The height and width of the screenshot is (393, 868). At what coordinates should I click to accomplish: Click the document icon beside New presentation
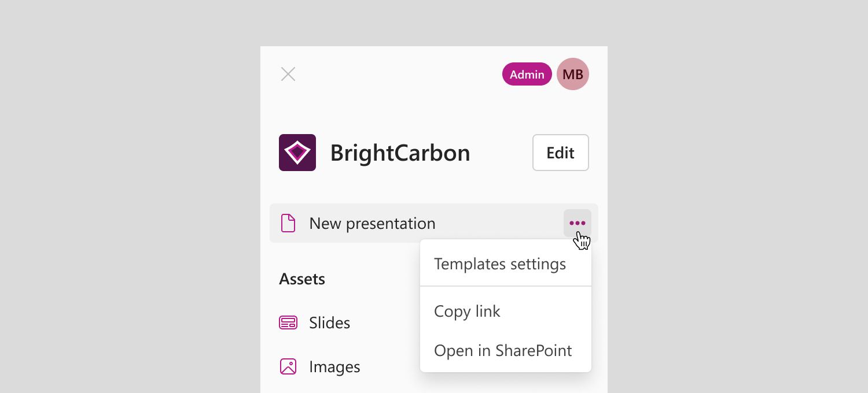point(288,223)
